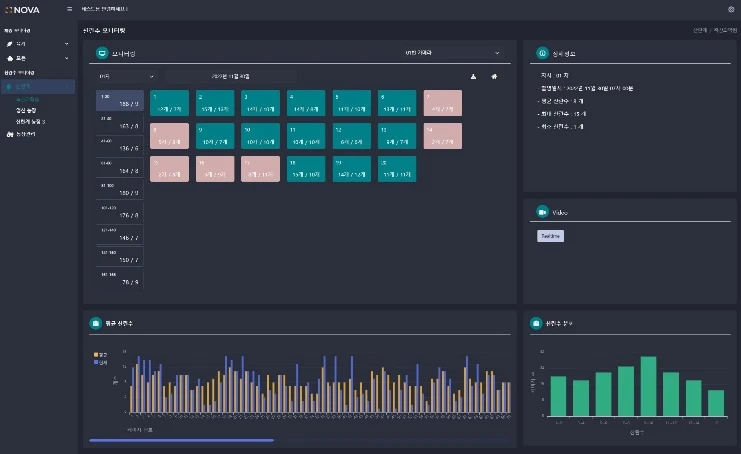The height and width of the screenshot is (454, 741).
Task: Click the icon of the average chart panel
Action: click(x=95, y=323)
